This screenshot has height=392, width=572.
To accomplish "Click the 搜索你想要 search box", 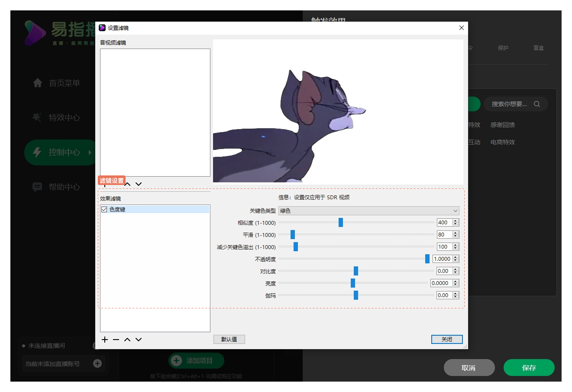I will (x=516, y=104).
